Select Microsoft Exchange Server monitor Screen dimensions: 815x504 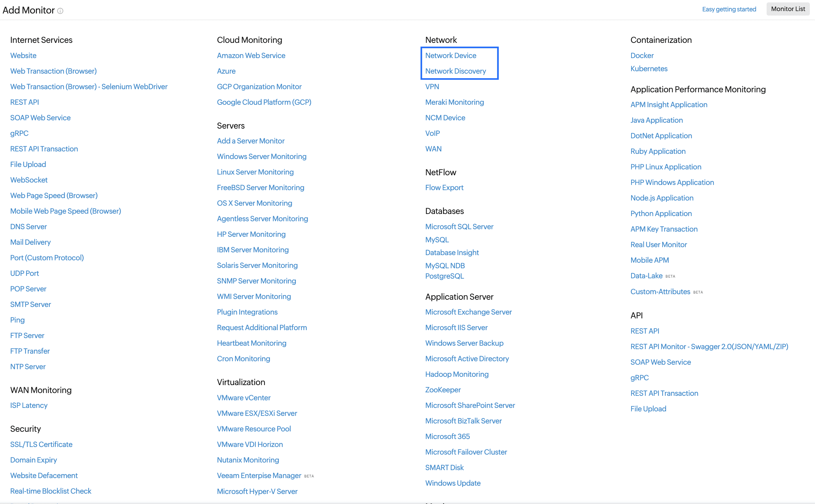(468, 312)
